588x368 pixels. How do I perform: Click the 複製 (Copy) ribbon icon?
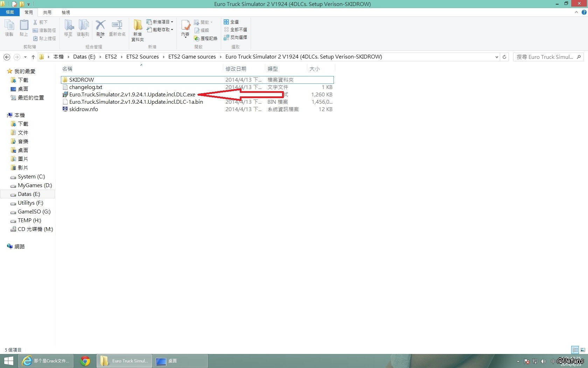[x=9, y=28]
